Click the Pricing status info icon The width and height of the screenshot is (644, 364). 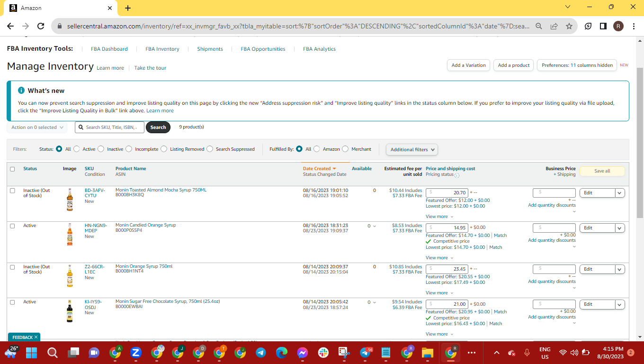457,175
